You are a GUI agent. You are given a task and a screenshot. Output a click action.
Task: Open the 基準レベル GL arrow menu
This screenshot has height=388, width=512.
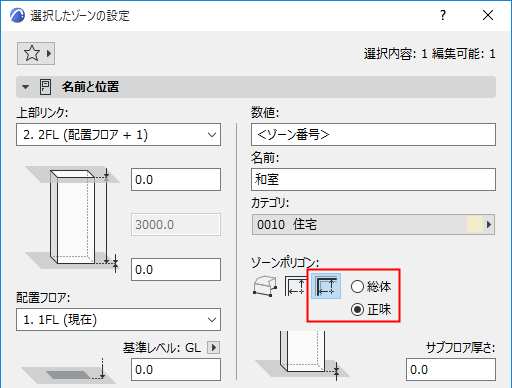[213, 348]
